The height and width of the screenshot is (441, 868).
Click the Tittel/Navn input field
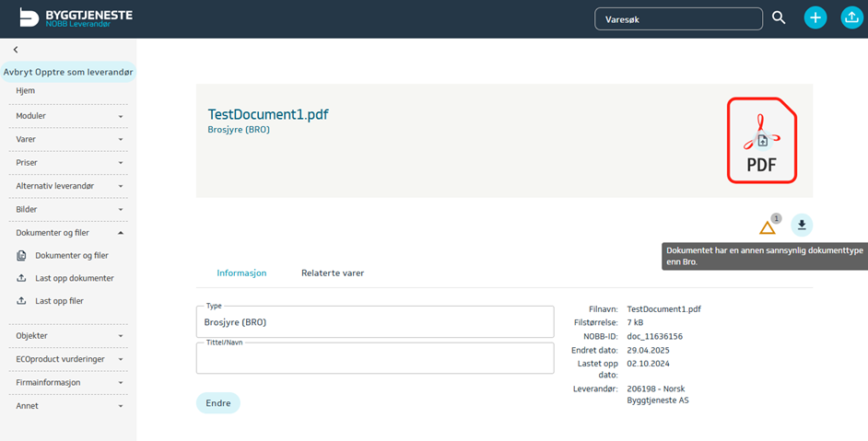pyautogui.click(x=374, y=359)
